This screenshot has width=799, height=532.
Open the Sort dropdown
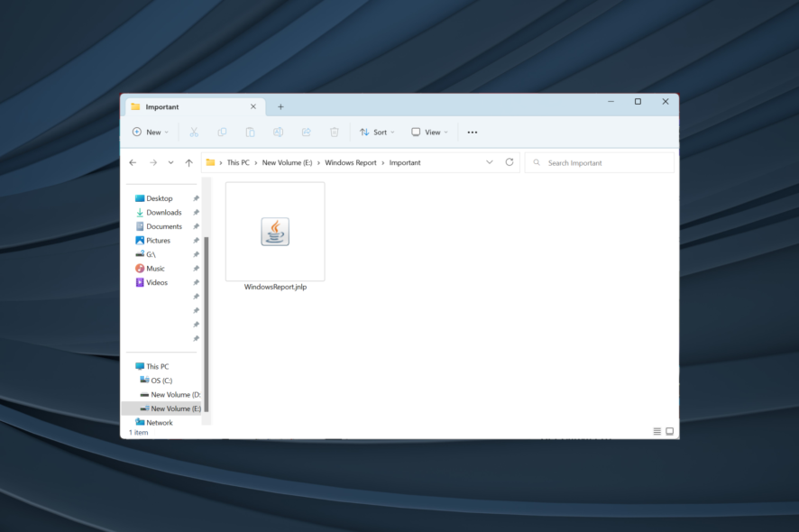376,132
